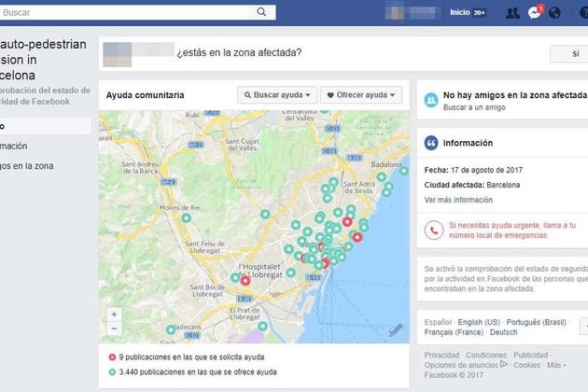Select Información in the left sidebar

tap(14, 147)
